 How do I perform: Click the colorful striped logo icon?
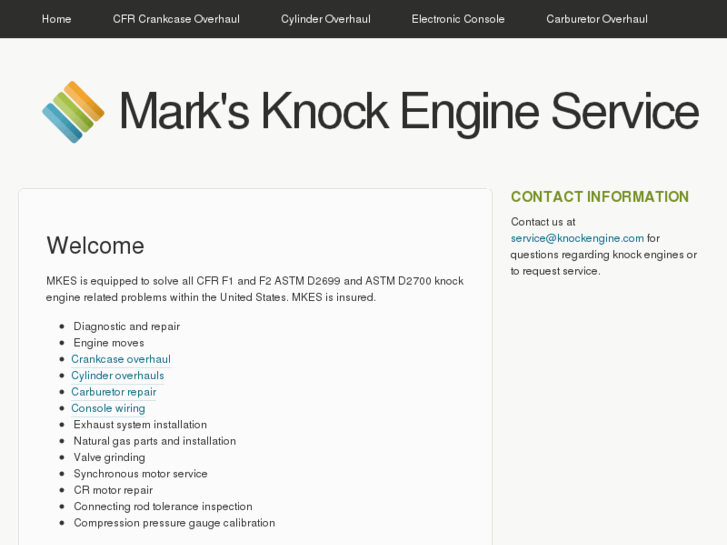click(73, 112)
